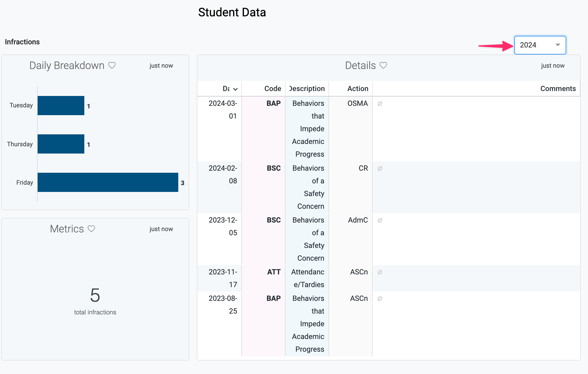
Task: Select the Tuesday bar in chart
Action: 61,106
